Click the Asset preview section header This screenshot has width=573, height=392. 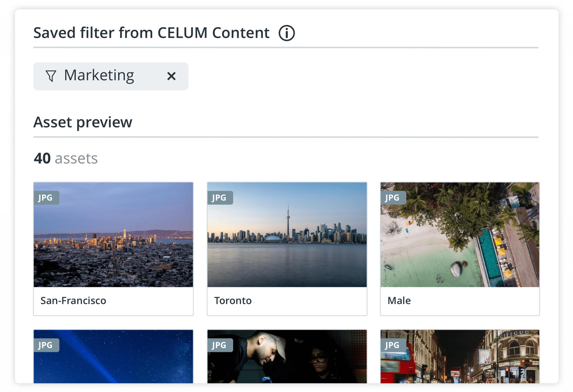click(x=83, y=122)
